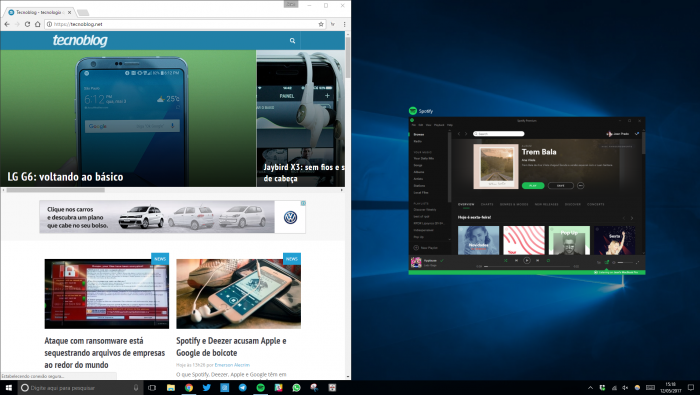
Task: Open the Jaybird X3 featured article
Action: coord(300,118)
